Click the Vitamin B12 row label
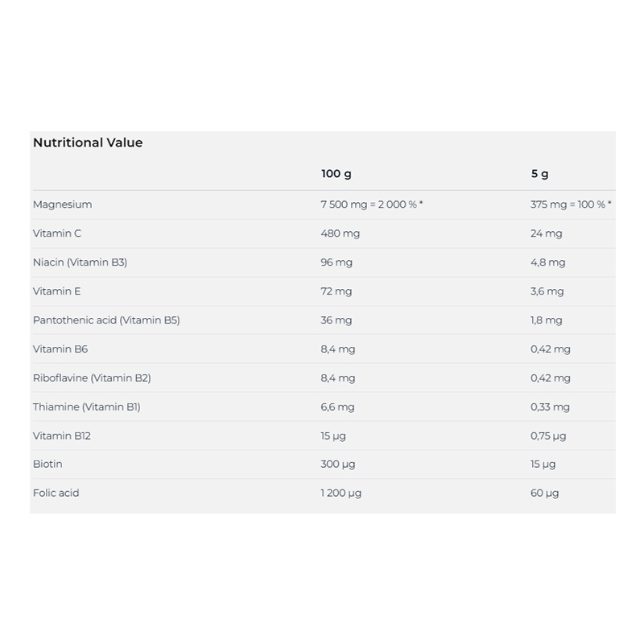The image size is (644, 644). pos(62,436)
